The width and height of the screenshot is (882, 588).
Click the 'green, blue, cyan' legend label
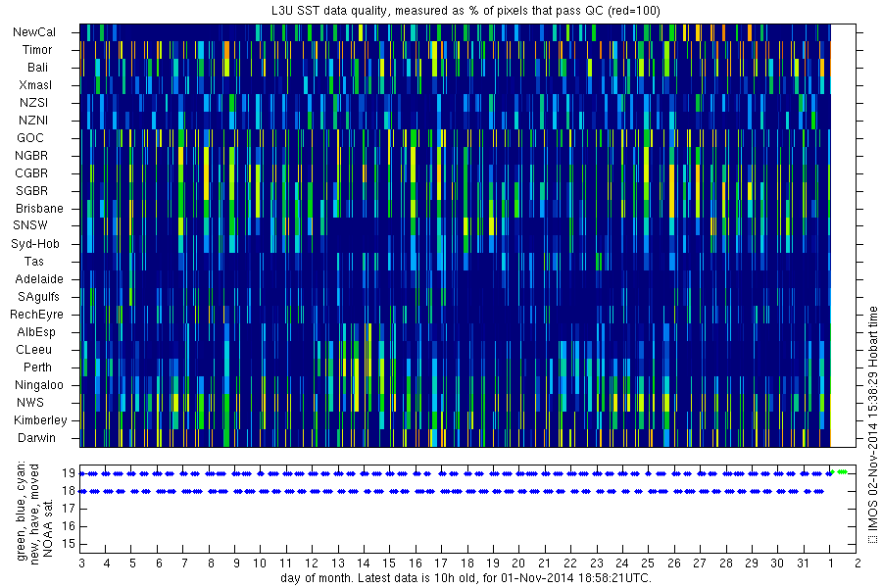tap(22, 511)
